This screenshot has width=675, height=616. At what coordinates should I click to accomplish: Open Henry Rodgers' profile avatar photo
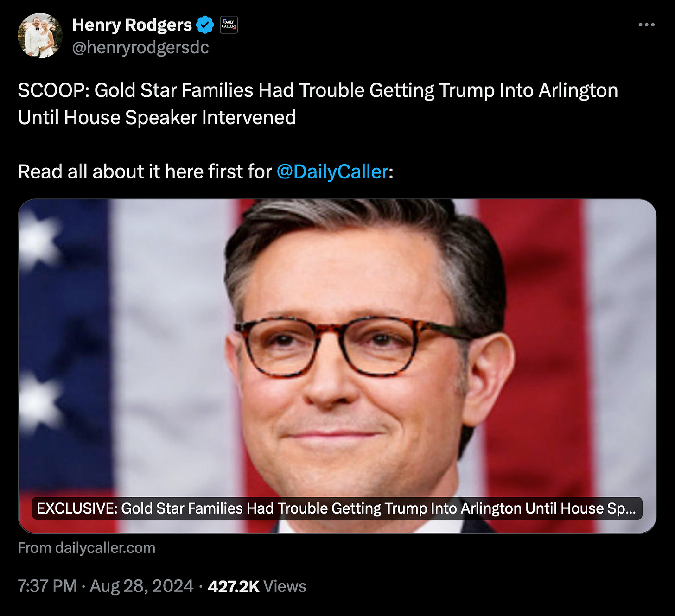[40, 36]
